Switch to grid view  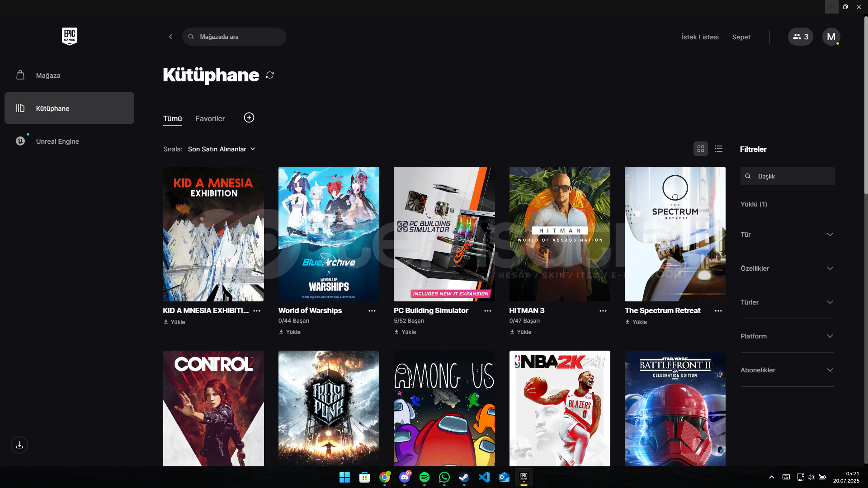pyautogui.click(x=701, y=149)
